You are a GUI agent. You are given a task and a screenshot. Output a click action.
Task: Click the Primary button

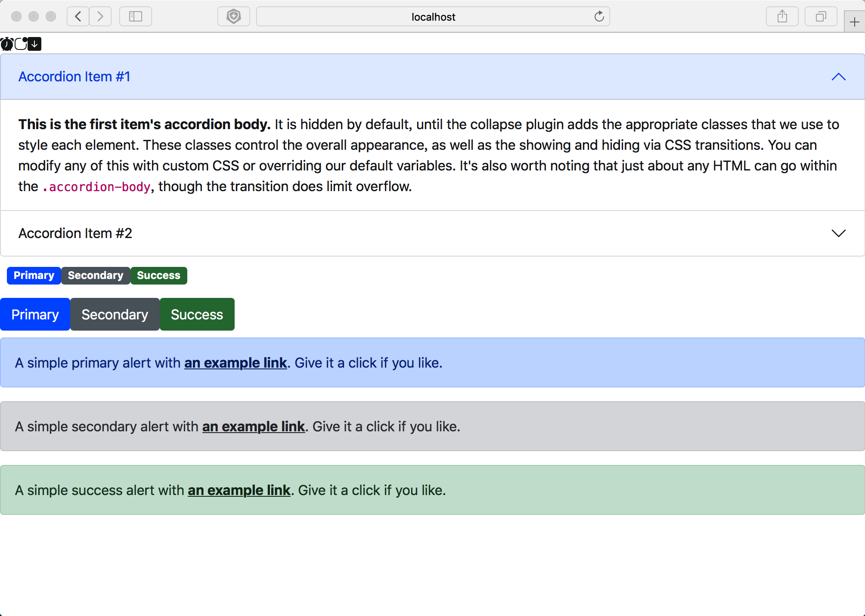click(35, 314)
